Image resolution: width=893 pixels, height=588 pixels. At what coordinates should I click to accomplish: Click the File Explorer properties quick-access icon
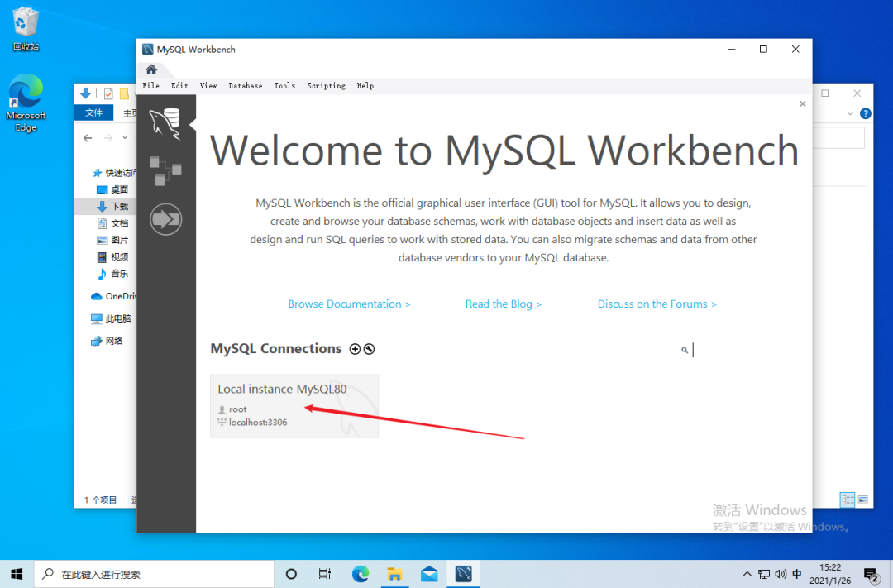(109, 93)
